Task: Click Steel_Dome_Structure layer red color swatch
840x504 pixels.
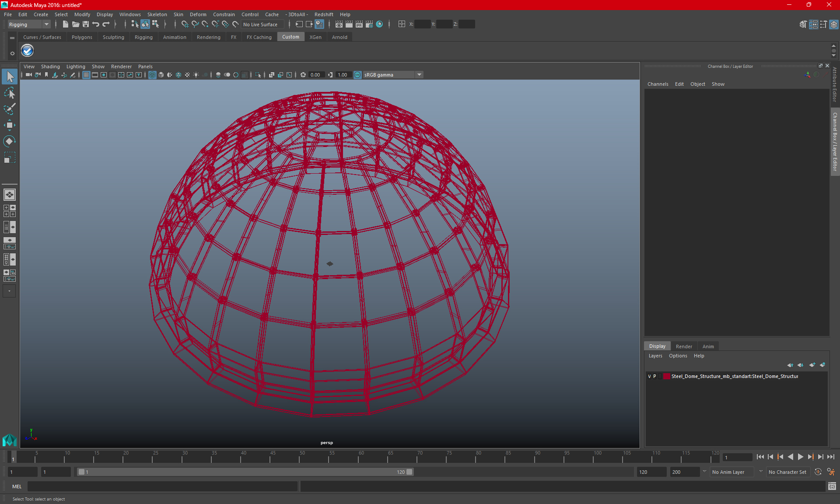Action: coord(666,376)
